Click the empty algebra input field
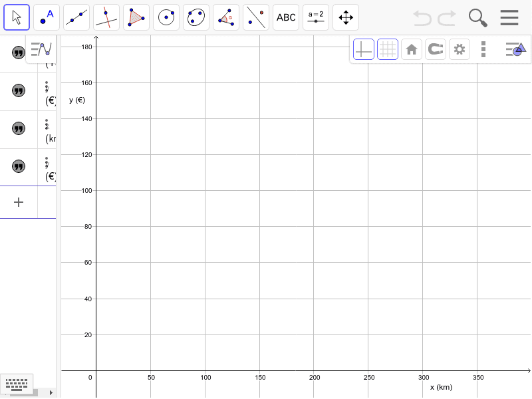Screen dimensions: 532x399 click(x=47, y=202)
